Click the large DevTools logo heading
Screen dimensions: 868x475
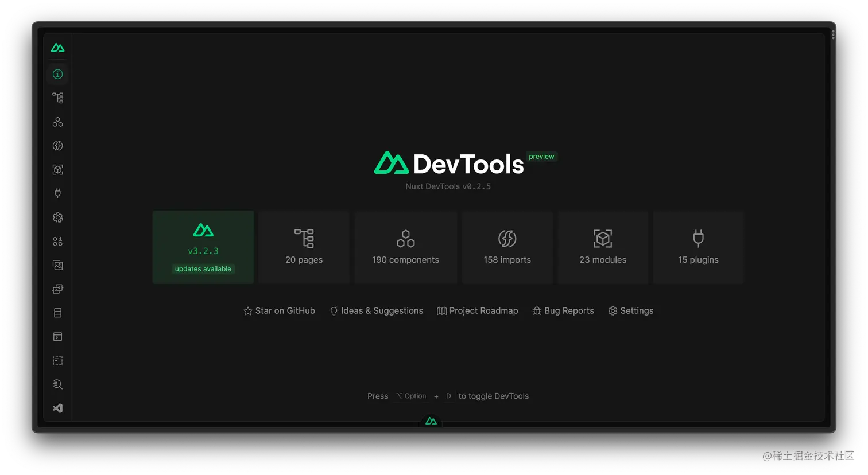(448, 163)
